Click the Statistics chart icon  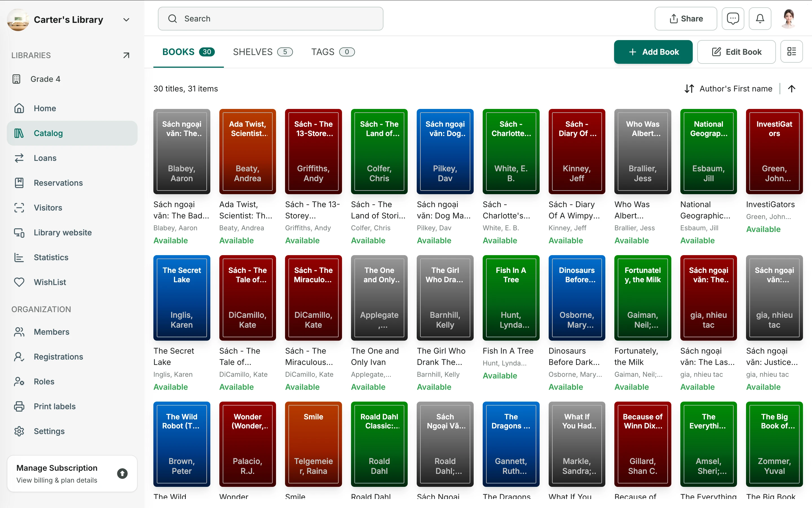(19, 257)
